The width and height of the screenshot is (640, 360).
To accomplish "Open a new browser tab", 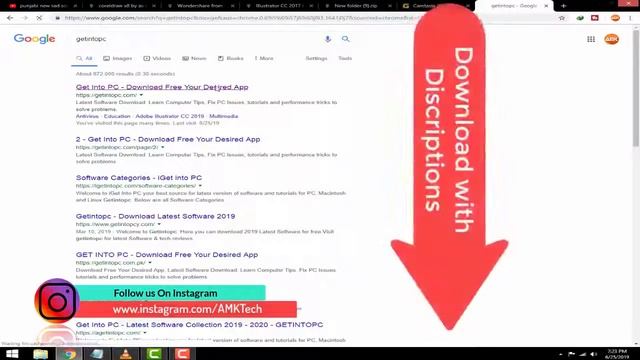I will pos(563,6).
